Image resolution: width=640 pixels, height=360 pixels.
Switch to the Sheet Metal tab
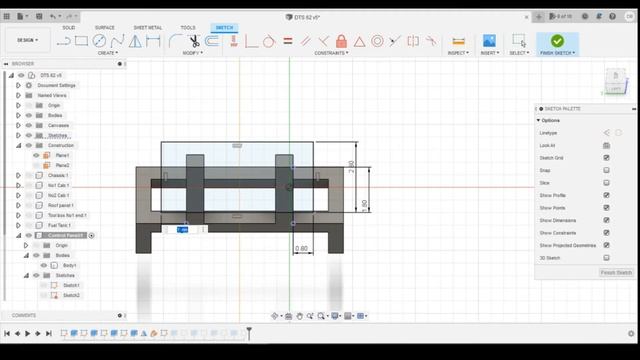[148, 27]
